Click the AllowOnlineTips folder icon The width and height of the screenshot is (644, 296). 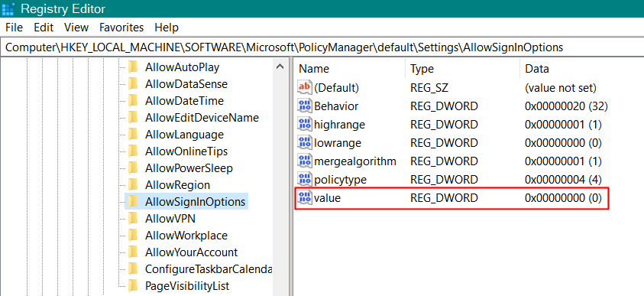click(133, 151)
